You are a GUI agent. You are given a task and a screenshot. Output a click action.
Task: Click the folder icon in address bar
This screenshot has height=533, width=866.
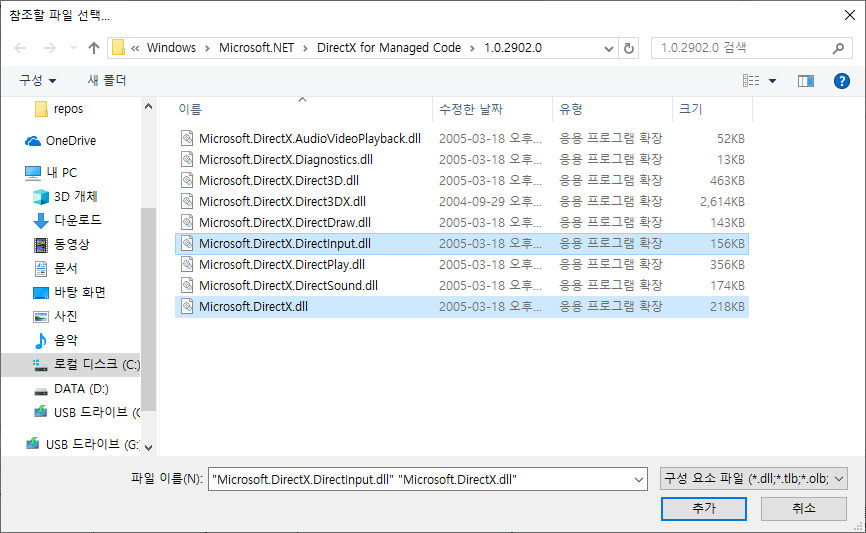[x=118, y=48]
